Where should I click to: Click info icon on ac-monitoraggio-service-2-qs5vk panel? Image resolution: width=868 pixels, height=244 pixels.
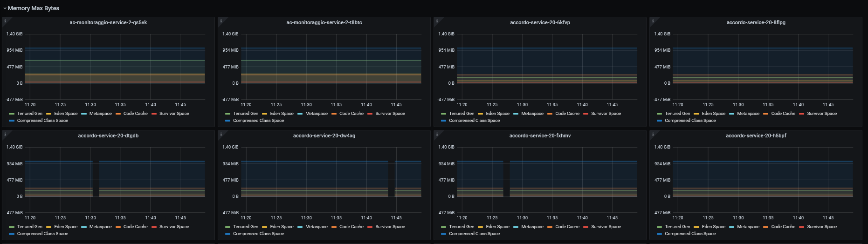pos(5,21)
